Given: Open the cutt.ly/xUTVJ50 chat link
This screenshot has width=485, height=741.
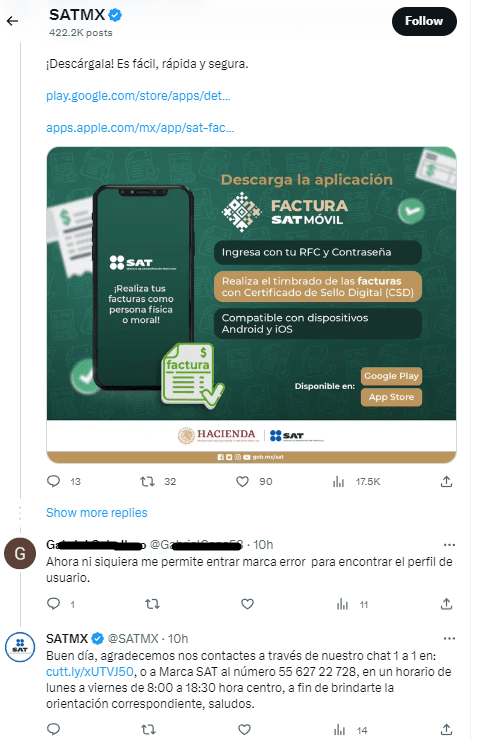Looking at the screenshot, I should tap(90, 672).
